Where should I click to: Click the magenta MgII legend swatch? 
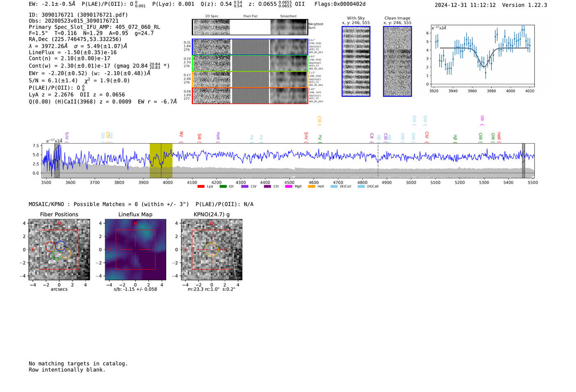[288, 187]
